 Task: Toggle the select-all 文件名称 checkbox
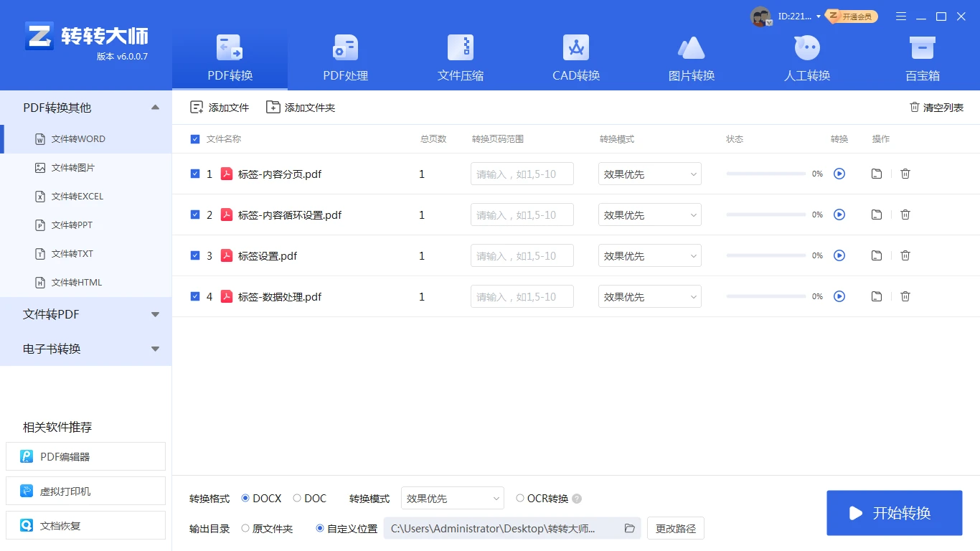[x=195, y=139]
